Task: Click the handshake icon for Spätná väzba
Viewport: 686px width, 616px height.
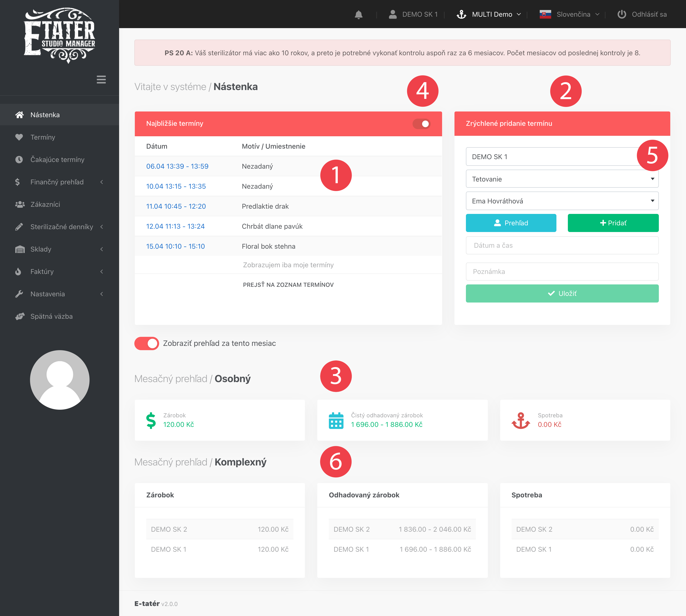Action: click(x=20, y=317)
